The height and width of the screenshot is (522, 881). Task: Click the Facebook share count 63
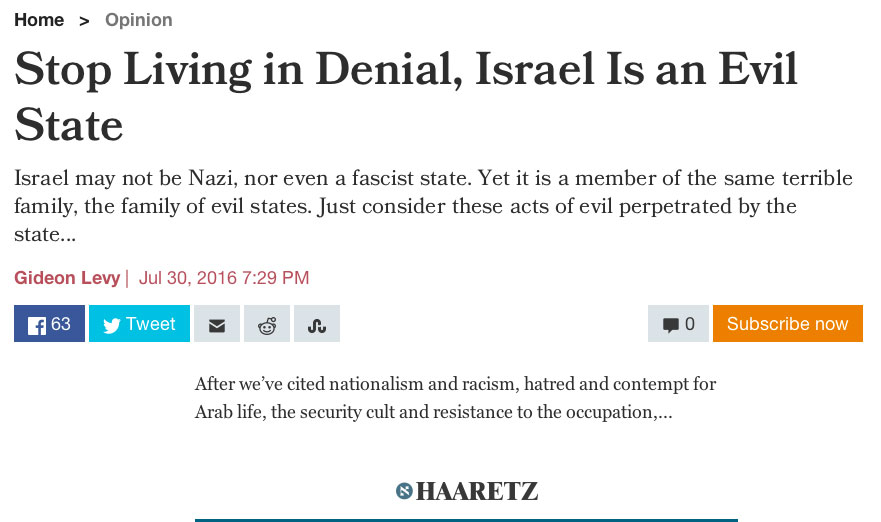[x=61, y=324]
